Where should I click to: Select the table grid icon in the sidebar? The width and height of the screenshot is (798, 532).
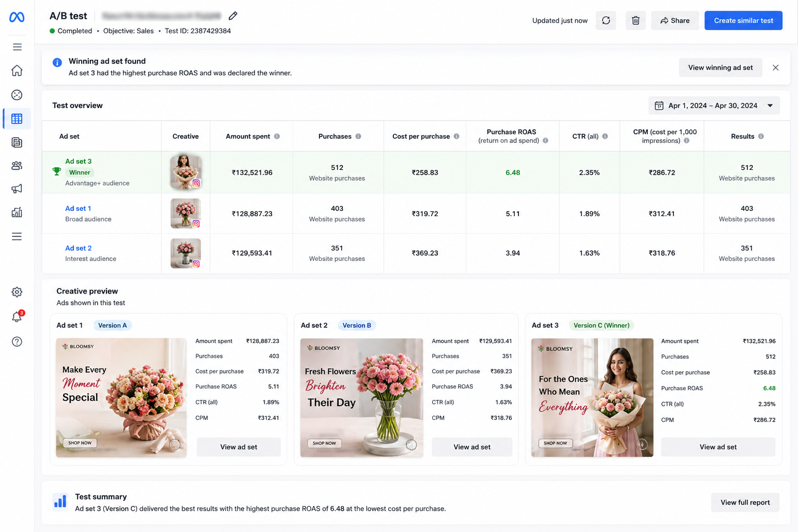pyautogui.click(x=17, y=118)
